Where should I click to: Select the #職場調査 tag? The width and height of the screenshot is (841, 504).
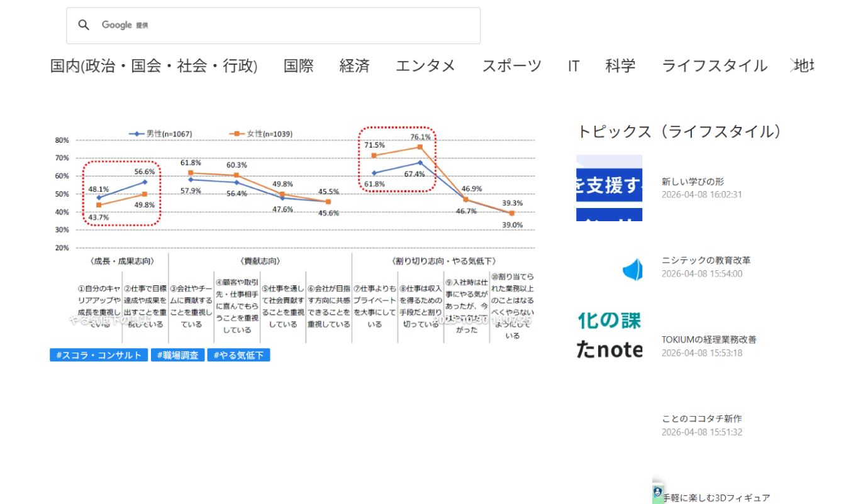point(177,355)
